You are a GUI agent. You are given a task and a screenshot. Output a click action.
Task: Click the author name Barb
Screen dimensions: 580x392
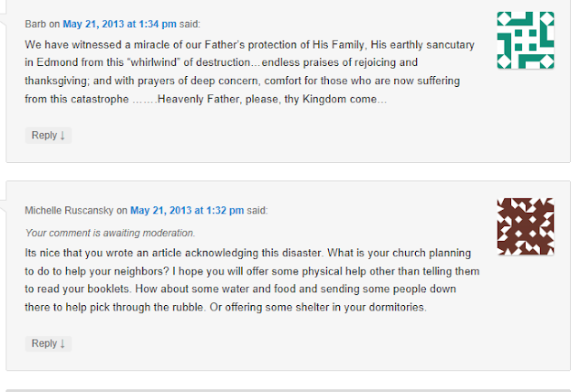[35, 24]
